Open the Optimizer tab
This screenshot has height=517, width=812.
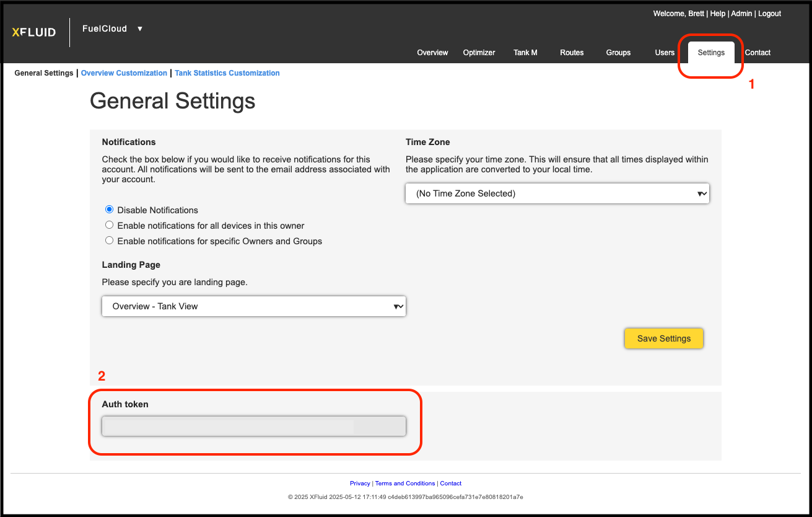coord(479,53)
